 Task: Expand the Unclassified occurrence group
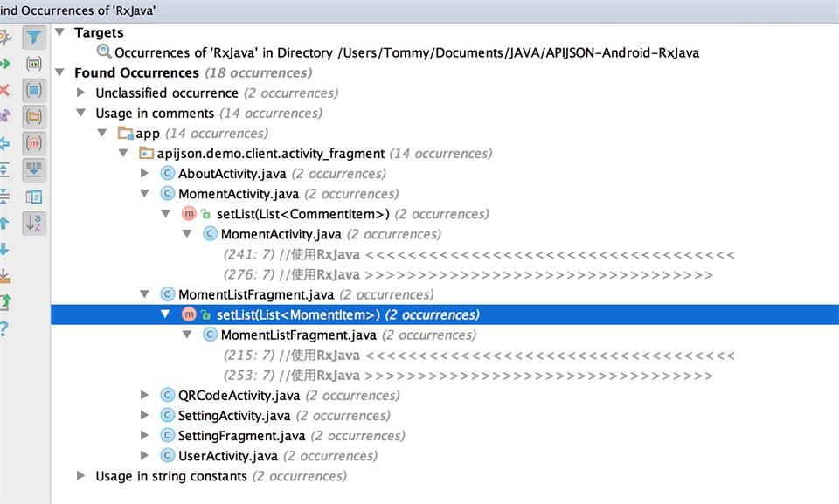point(80,93)
